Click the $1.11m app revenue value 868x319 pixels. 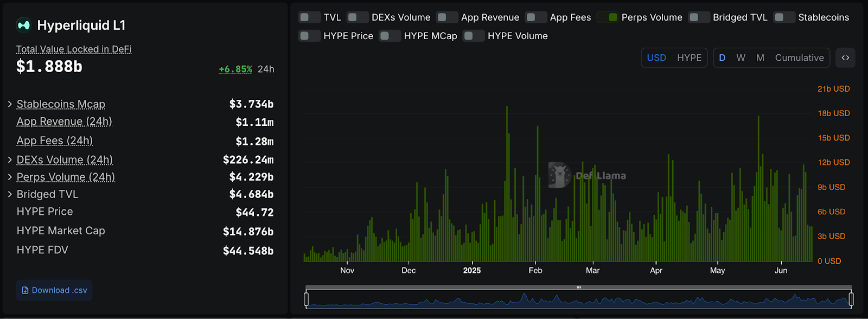(x=254, y=122)
